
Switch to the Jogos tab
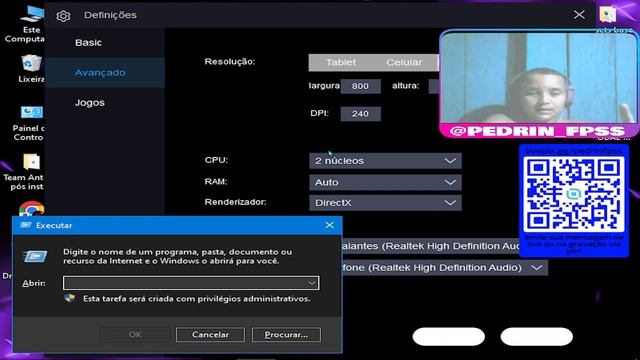(x=90, y=103)
